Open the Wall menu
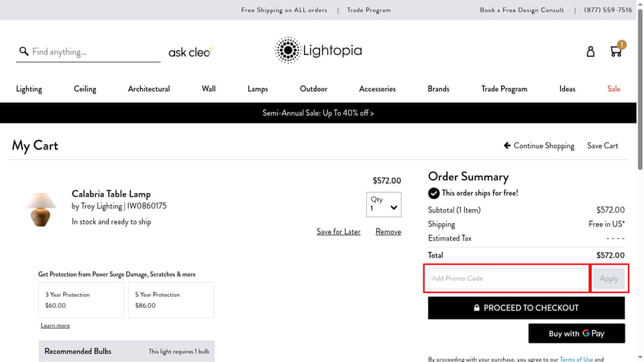This screenshot has width=644, height=362. tap(209, 89)
